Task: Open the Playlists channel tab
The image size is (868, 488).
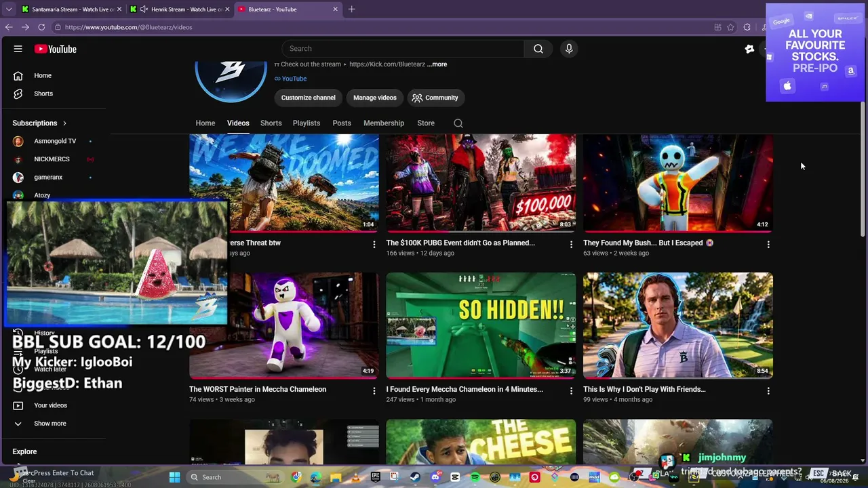Action: pyautogui.click(x=307, y=123)
